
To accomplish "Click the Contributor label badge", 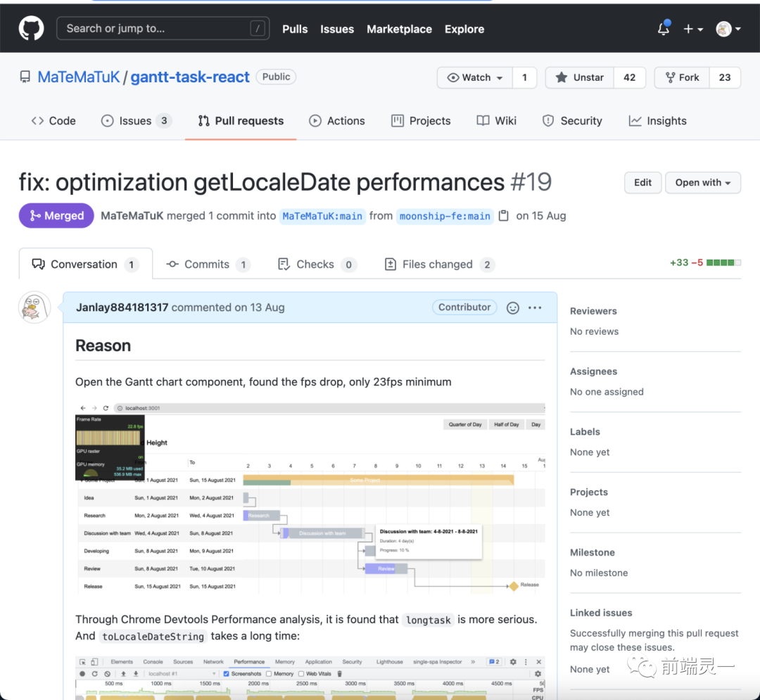I will point(464,307).
